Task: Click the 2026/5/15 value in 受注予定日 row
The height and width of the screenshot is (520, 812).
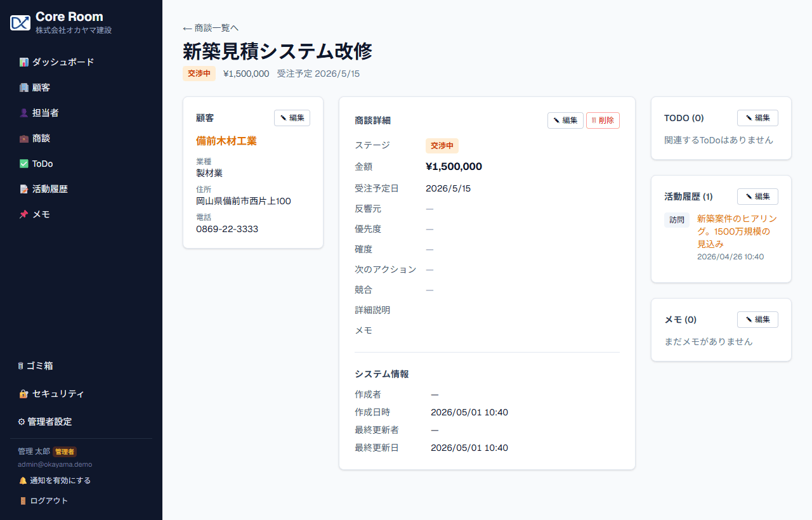Action: coord(449,188)
